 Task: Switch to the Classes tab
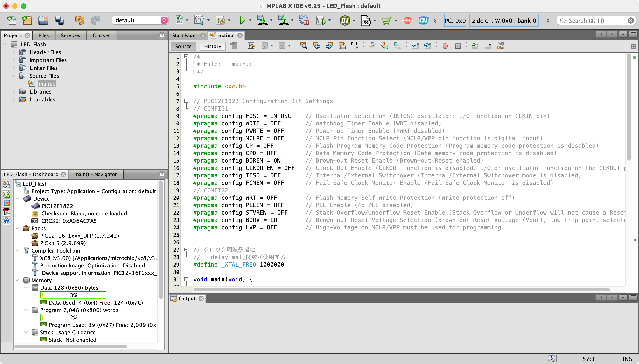(x=101, y=35)
